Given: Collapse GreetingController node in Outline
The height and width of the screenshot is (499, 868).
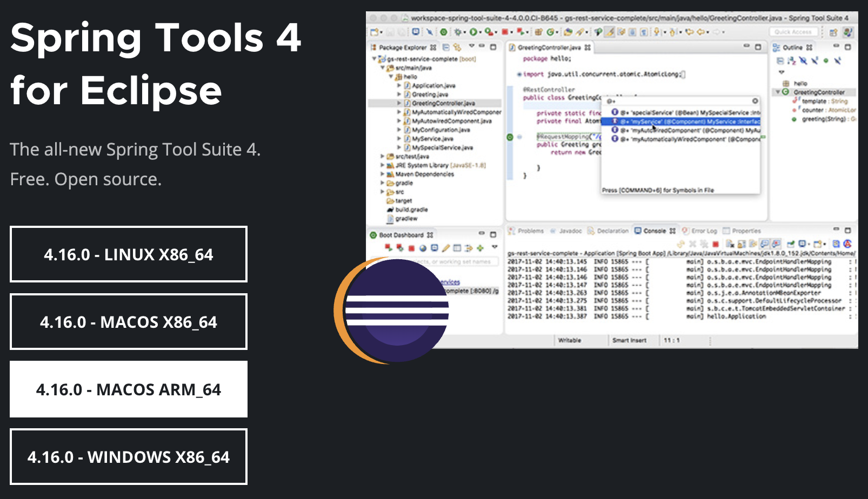Looking at the screenshot, I should (x=778, y=92).
